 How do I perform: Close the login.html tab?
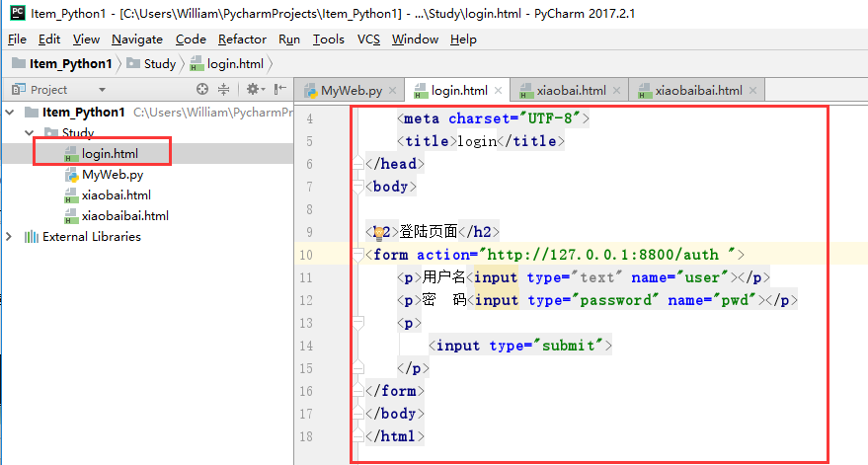(x=499, y=90)
